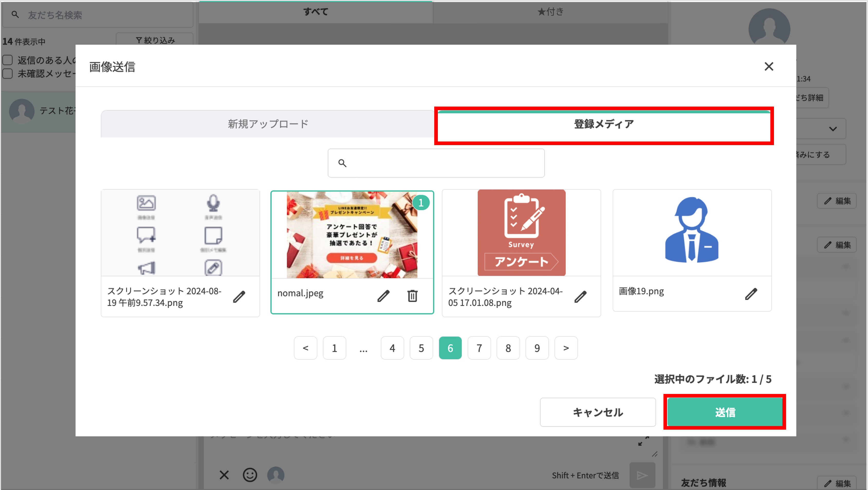The width and height of the screenshot is (868, 490).
Task: Click the magnifier in the media search bar
Action: 342,163
